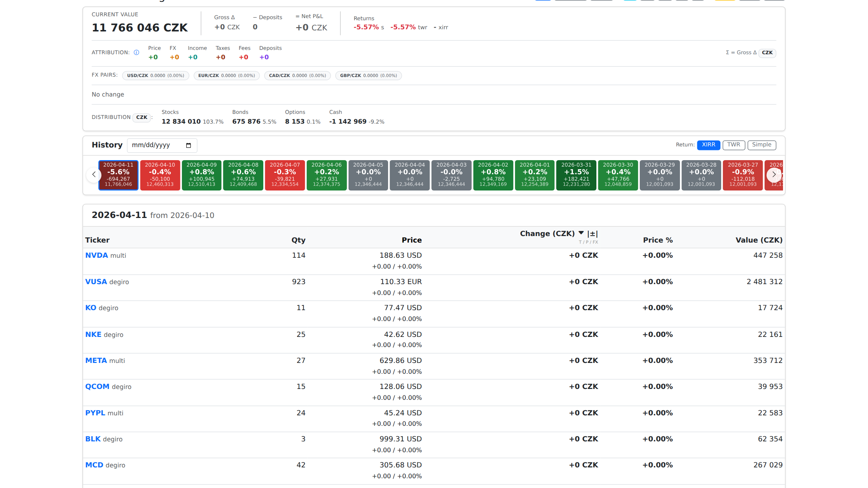Open the VUSA ticker link

coord(96,282)
